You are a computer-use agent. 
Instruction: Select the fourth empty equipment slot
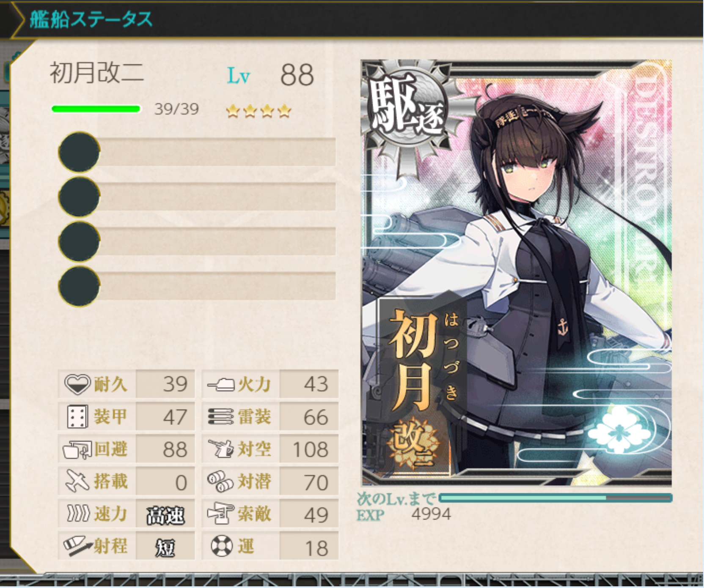tap(197, 286)
